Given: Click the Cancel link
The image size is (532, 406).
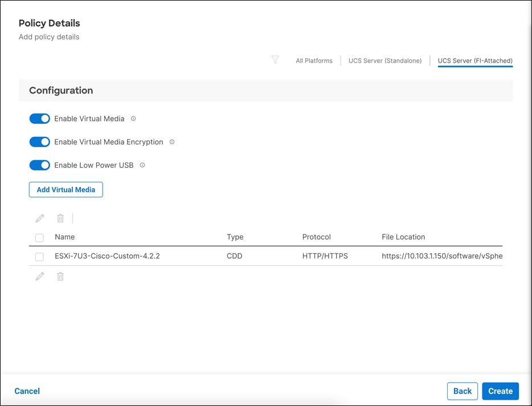Looking at the screenshot, I should [x=27, y=391].
